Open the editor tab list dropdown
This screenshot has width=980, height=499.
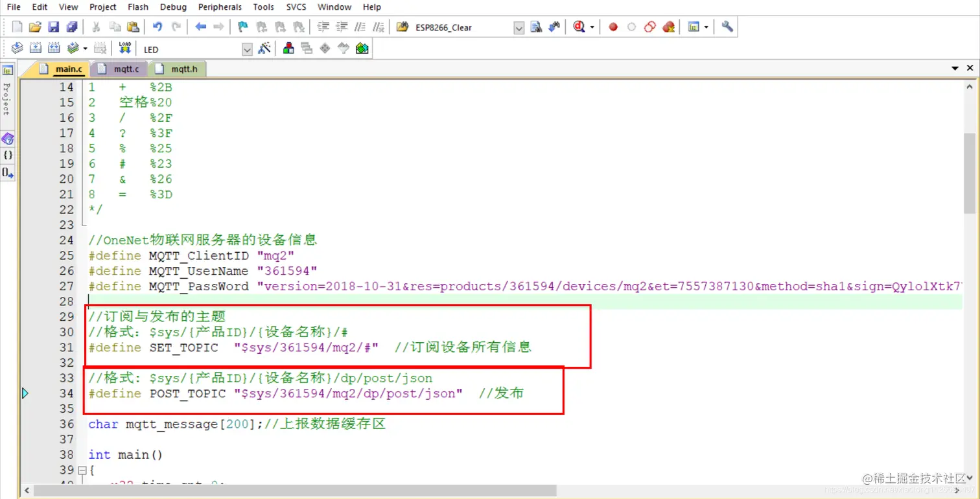(x=955, y=69)
